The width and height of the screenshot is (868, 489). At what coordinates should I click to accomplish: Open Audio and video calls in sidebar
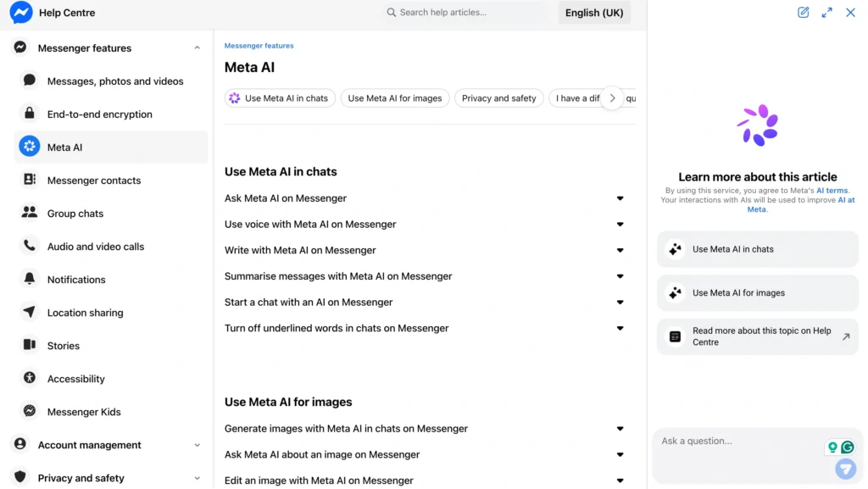click(111, 246)
